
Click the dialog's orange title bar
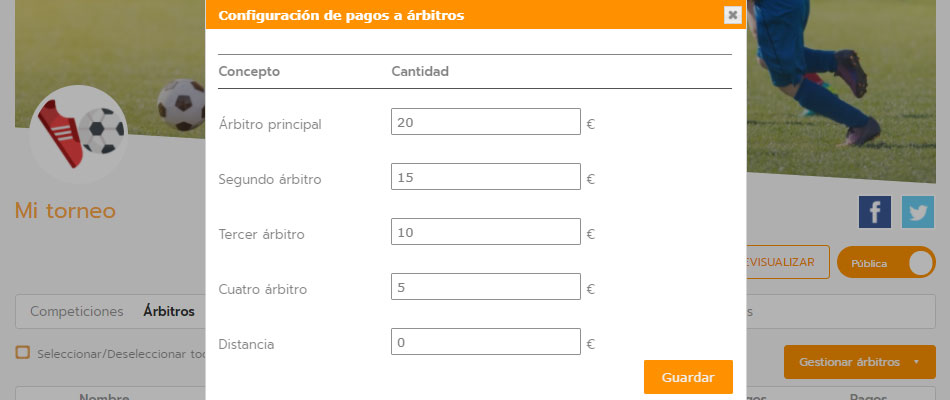(460, 15)
